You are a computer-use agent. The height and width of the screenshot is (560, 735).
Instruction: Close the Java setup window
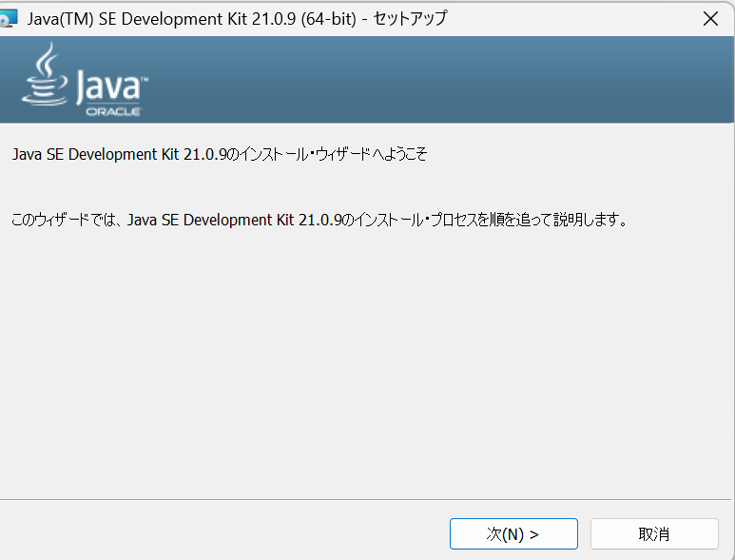(x=709, y=18)
